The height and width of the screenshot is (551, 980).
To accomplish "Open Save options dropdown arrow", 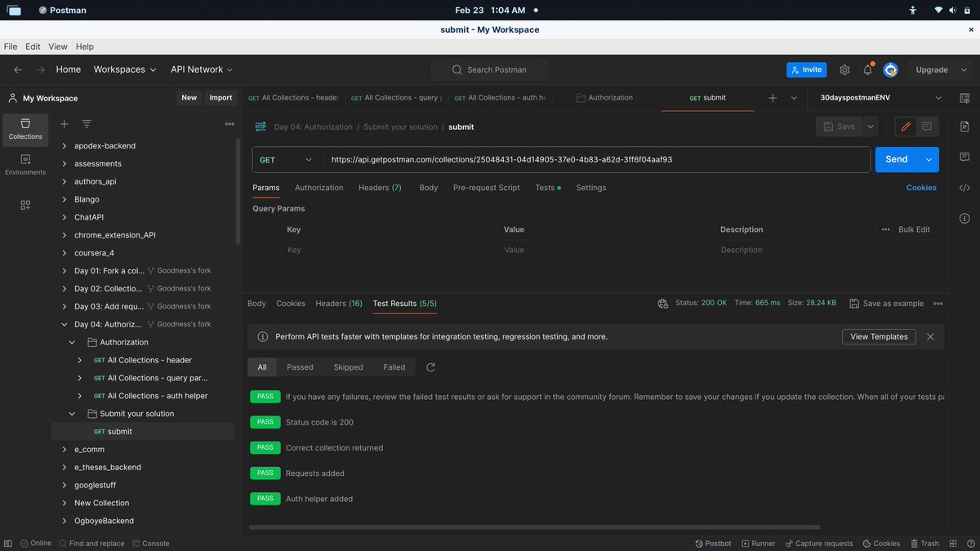I will [x=871, y=127].
